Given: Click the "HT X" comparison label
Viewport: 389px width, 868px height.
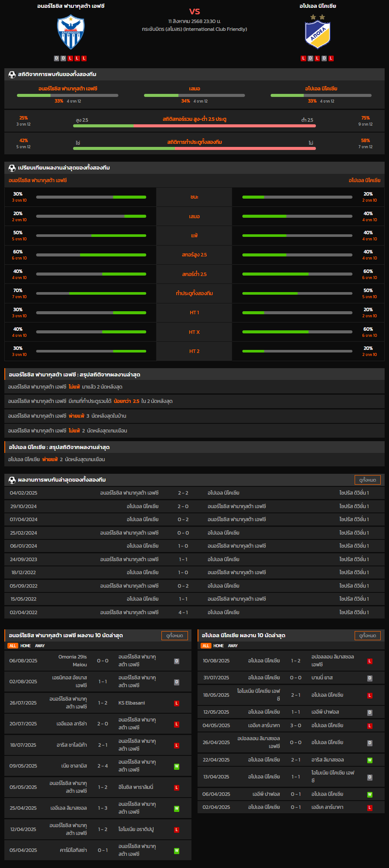Looking at the screenshot, I should click(x=194, y=332).
